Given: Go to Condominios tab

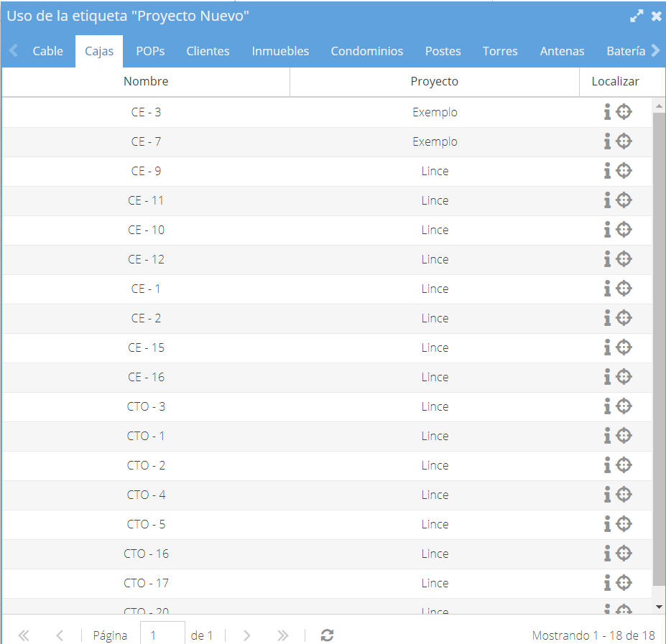Looking at the screenshot, I should coord(367,51).
